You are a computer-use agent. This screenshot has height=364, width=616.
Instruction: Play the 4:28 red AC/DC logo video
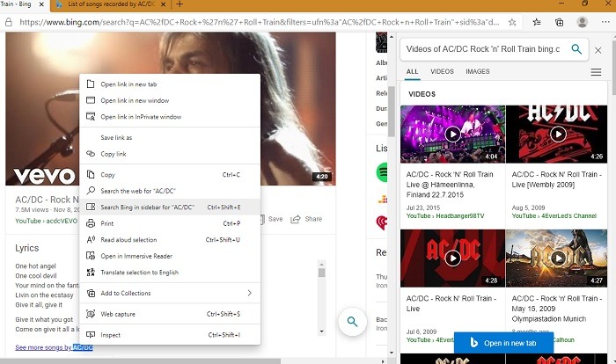click(x=452, y=258)
